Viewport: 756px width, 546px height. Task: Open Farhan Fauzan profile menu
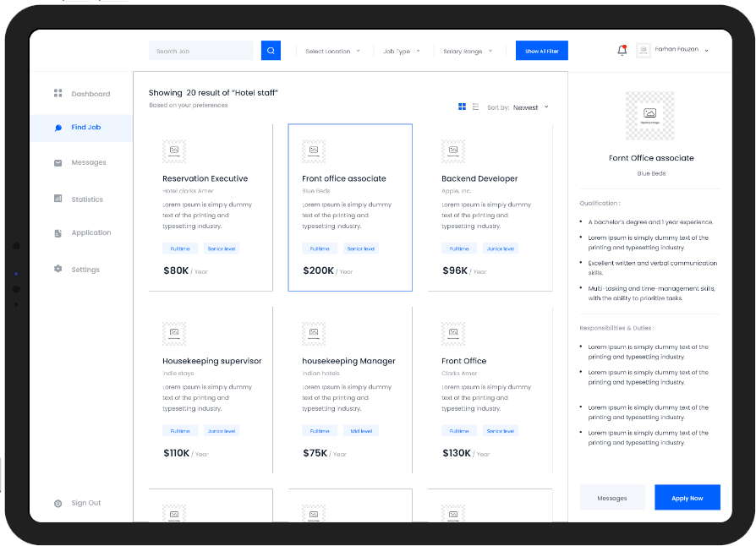click(x=681, y=50)
